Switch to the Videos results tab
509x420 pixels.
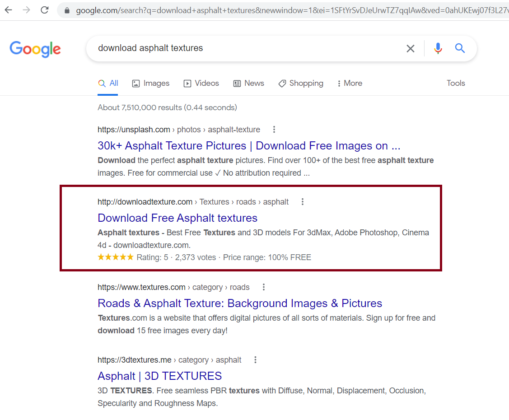201,83
